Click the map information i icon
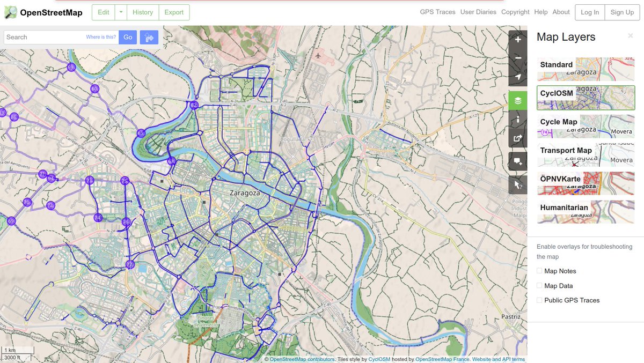 tap(517, 119)
